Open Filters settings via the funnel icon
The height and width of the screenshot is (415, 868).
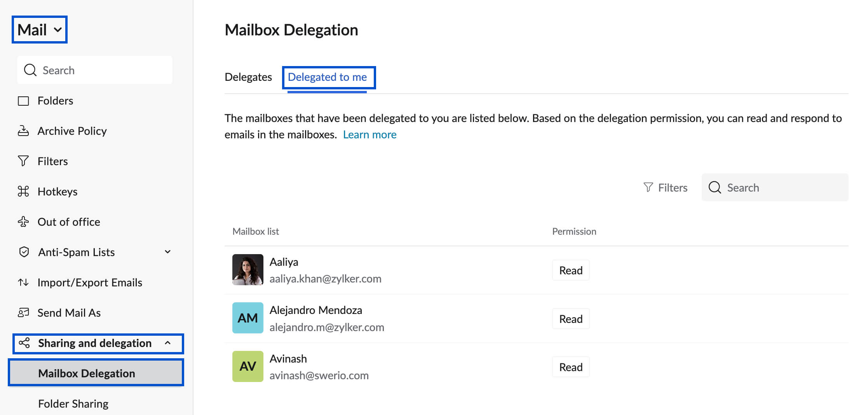tap(24, 161)
